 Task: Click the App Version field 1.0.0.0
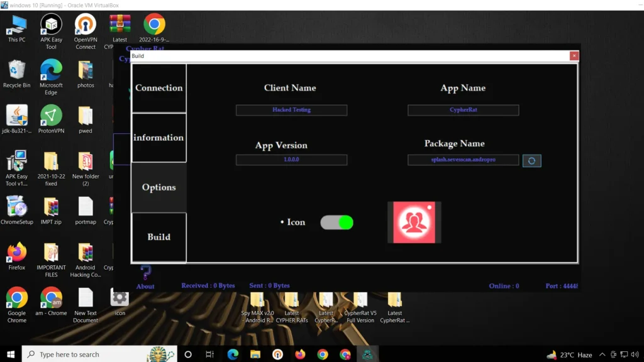click(x=291, y=160)
